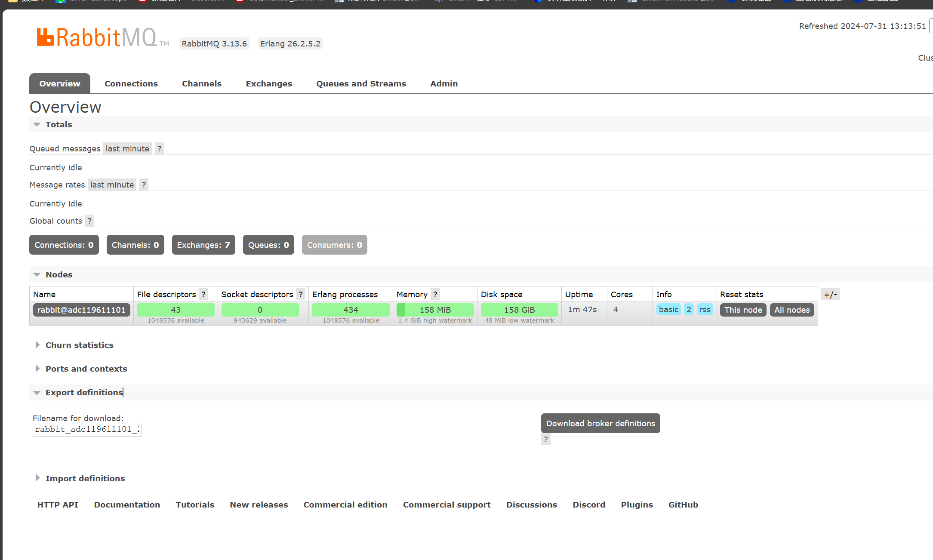Click Socket descriptors help question mark

click(x=301, y=294)
